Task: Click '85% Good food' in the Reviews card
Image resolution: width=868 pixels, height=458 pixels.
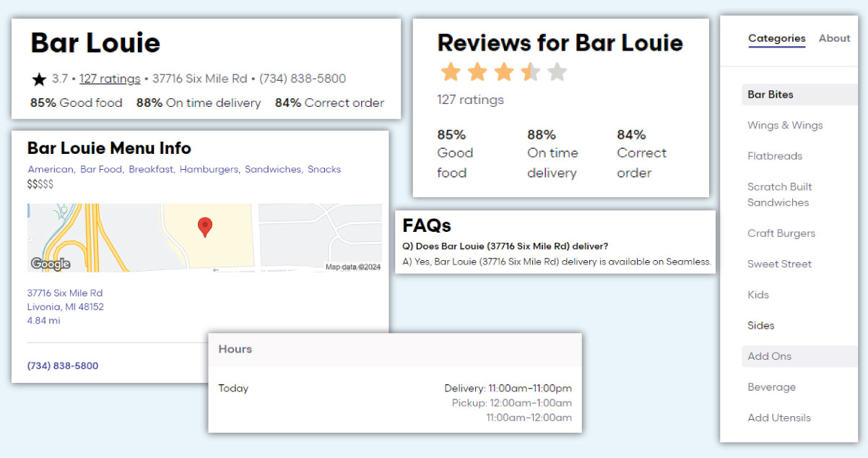Action: (456, 153)
